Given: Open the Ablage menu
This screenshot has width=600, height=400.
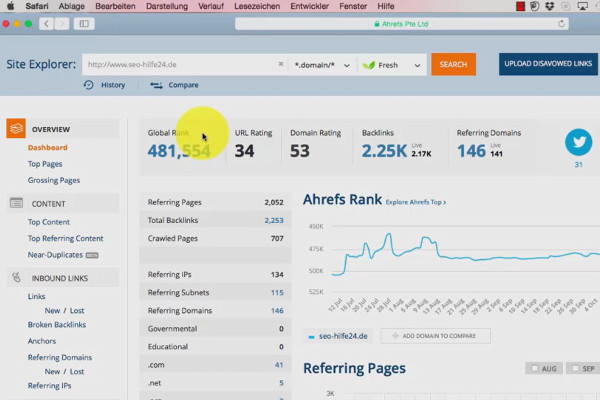Looking at the screenshot, I should click(x=72, y=6).
